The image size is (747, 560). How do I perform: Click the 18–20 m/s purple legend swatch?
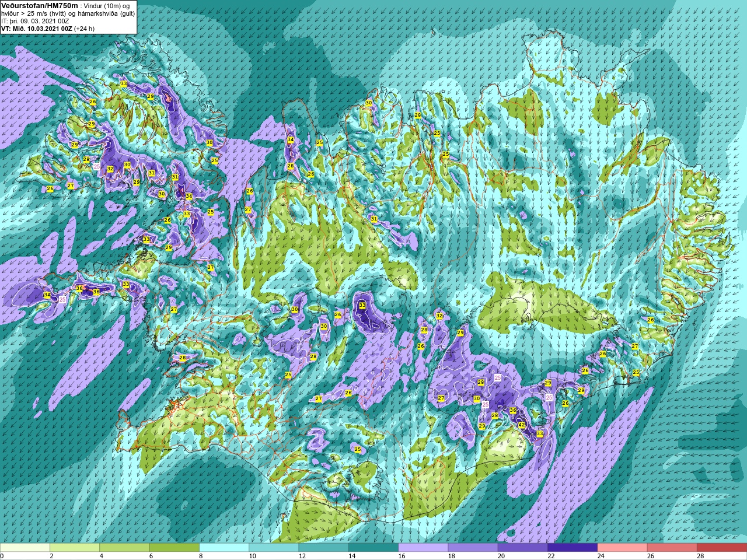(473, 548)
